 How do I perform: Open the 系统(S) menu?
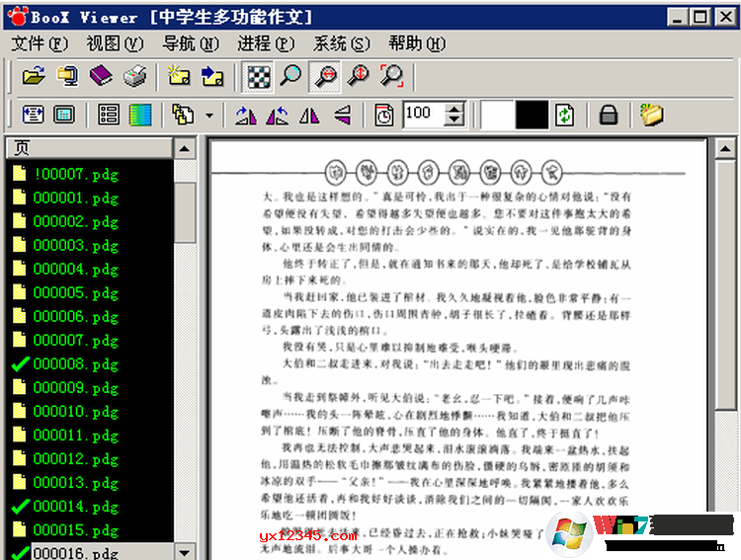tap(342, 43)
